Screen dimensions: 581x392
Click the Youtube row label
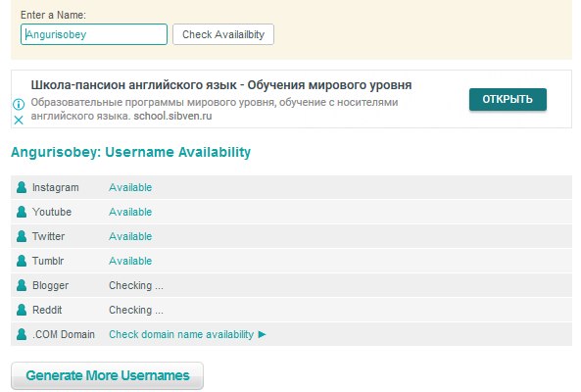[52, 212]
